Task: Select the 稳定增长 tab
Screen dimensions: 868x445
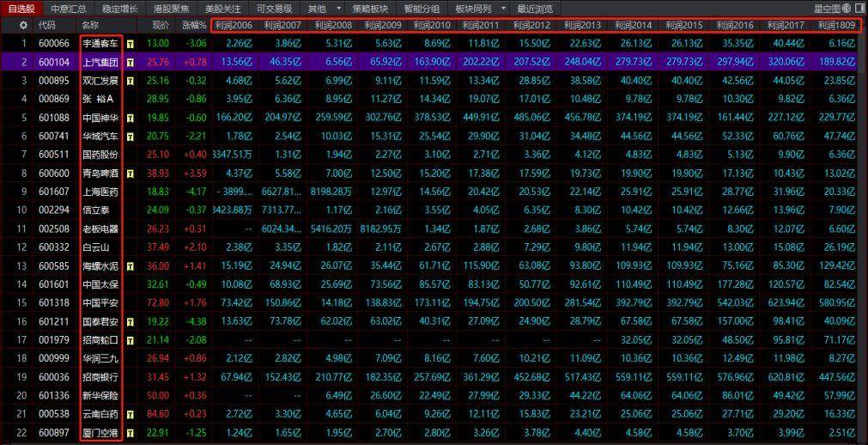Action: (x=119, y=9)
